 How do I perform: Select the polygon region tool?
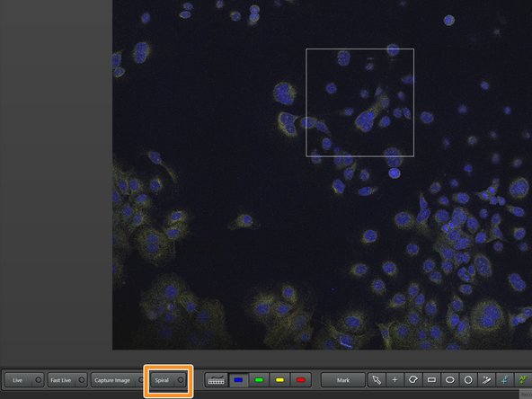[x=412, y=380]
